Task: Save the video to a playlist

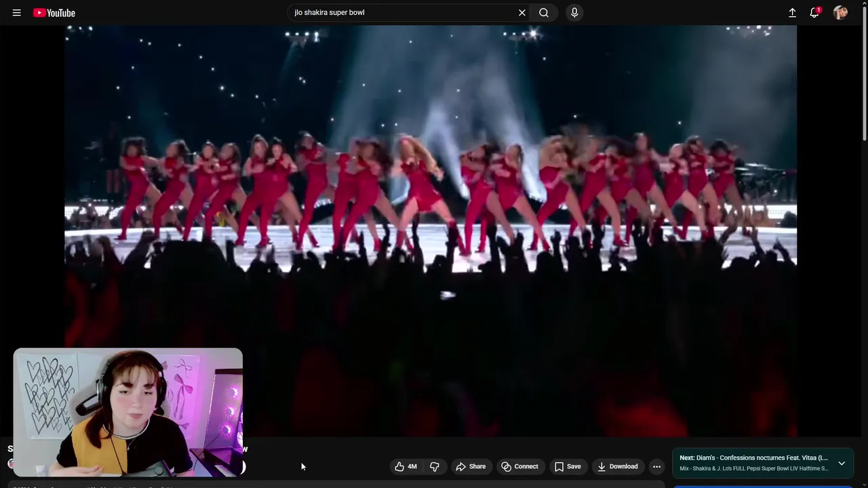Action: 568,466
